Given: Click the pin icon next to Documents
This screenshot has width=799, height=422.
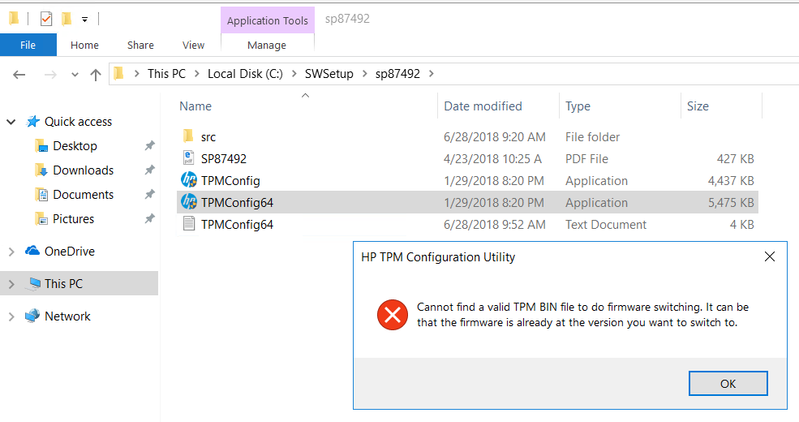Looking at the screenshot, I should (149, 195).
